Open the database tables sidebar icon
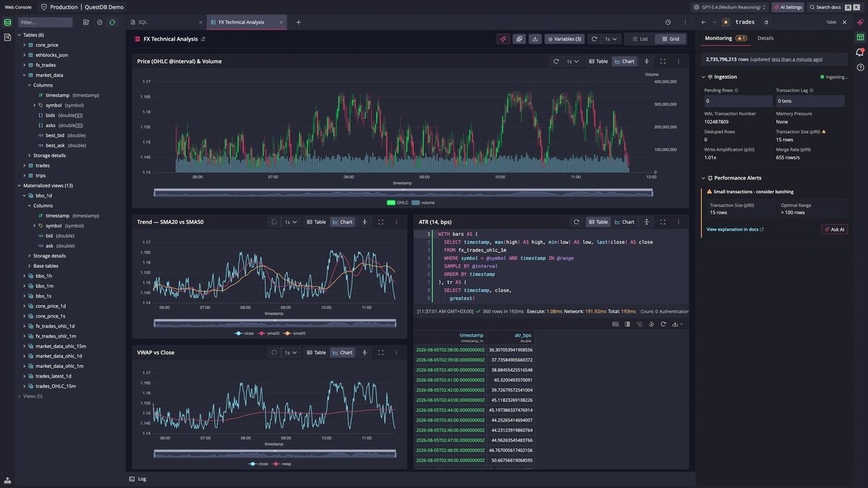Screen dimensions: 868x488 click(7, 22)
